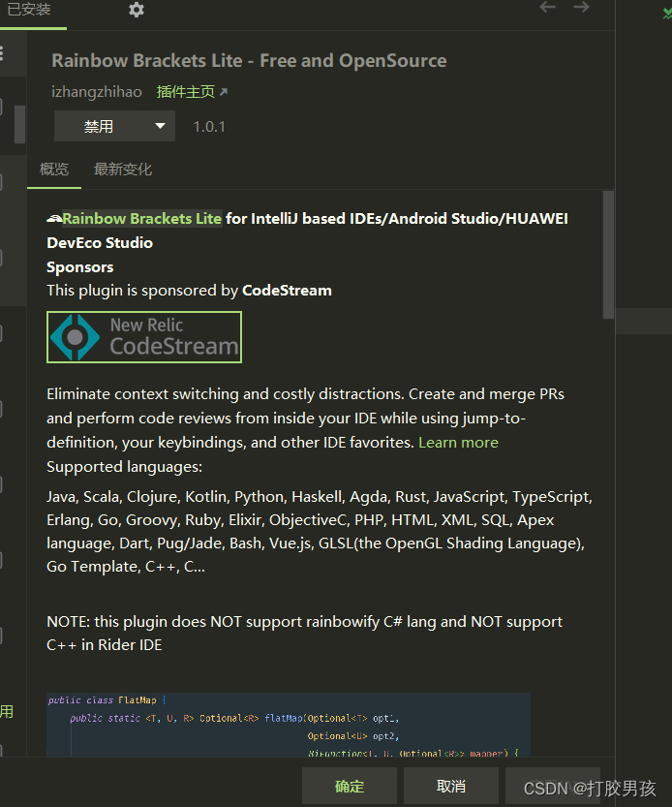The width and height of the screenshot is (672, 807).
Task: Click the plugin list scrollbar thumb
Action: [x=19, y=124]
